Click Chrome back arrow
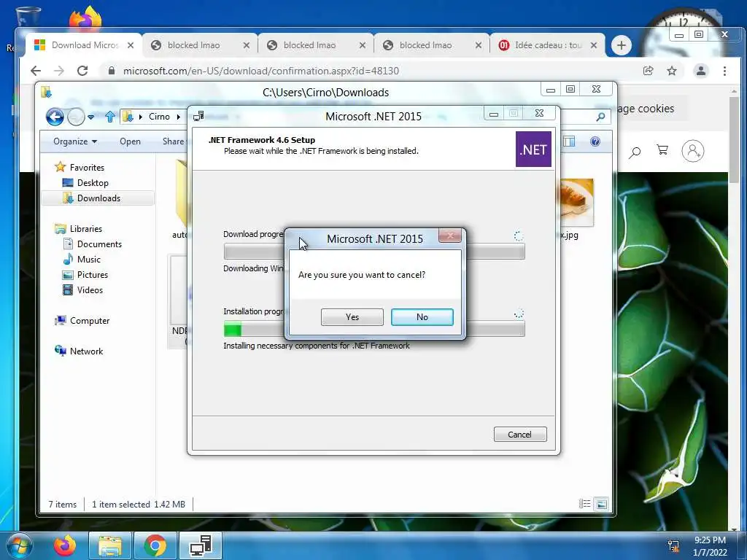Viewport: 747px width, 560px height. pyautogui.click(x=36, y=71)
